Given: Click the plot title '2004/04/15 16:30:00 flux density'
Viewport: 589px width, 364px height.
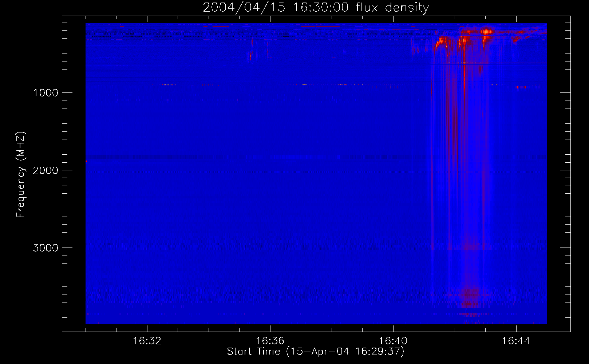Looking at the screenshot, I should pos(316,8).
